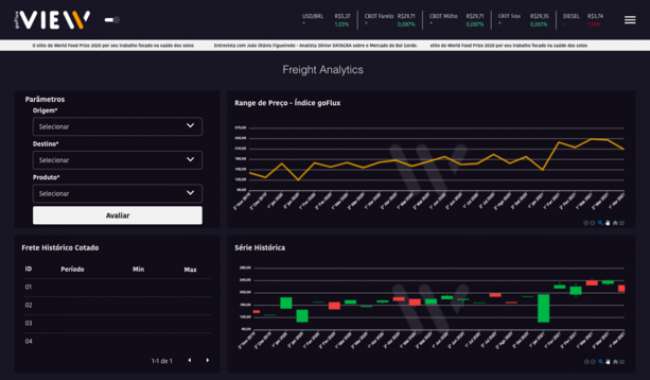Toggle the switch next to the VIEW logo
Screen dimensions: 650x380
(112, 19)
